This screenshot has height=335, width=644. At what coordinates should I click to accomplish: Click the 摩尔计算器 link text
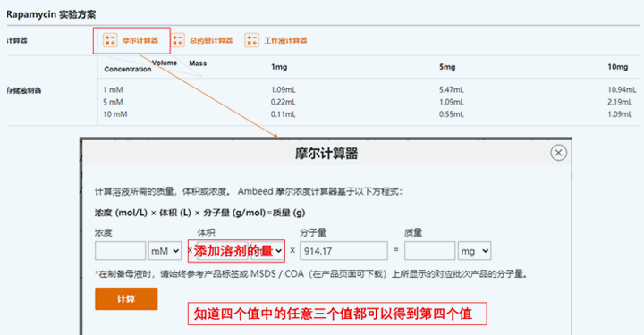(140, 40)
